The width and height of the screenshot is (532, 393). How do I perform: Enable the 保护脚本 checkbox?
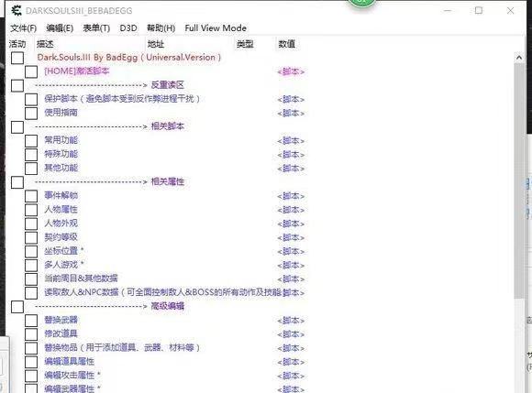pyautogui.click(x=31, y=100)
